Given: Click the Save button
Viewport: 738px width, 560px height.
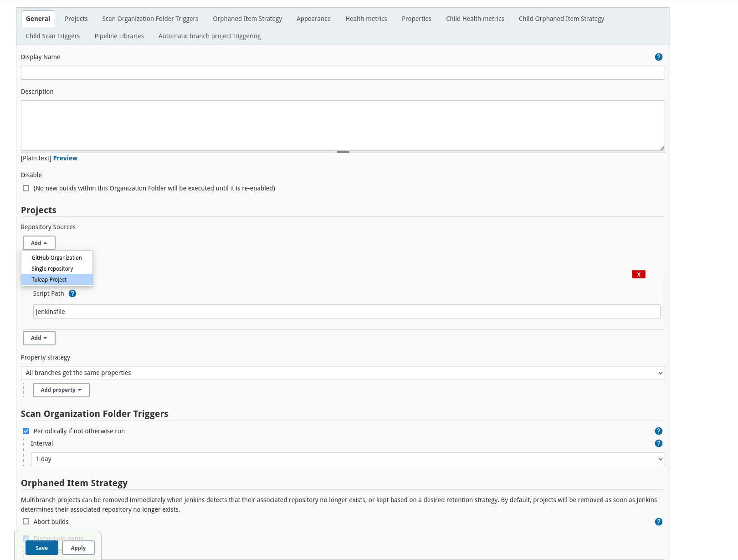Looking at the screenshot, I should (x=41, y=548).
